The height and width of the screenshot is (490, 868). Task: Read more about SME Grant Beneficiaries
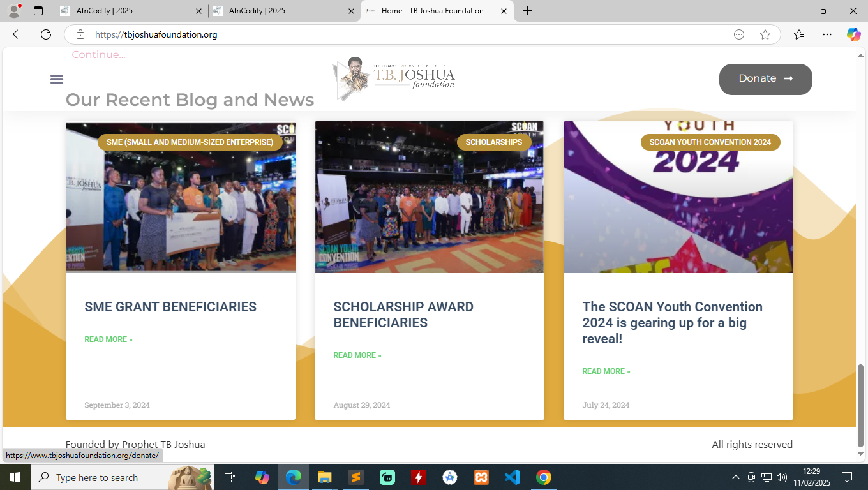click(x=108, y=339)
